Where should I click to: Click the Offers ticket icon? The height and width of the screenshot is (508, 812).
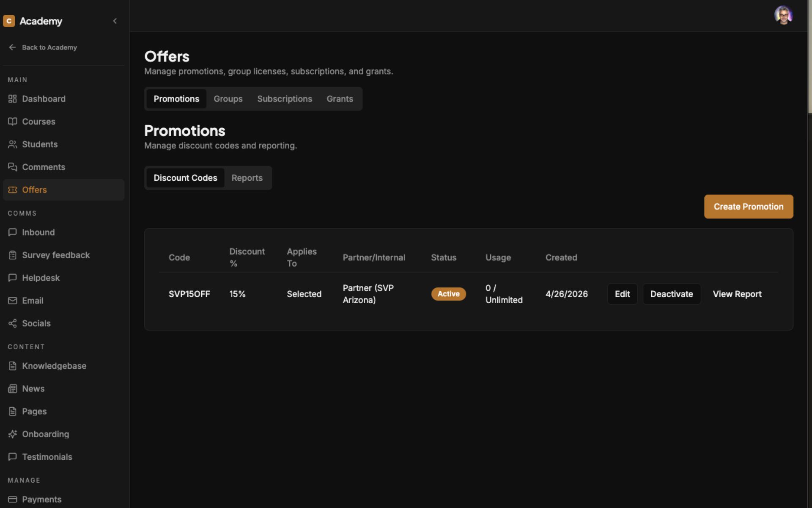(12, 190)
